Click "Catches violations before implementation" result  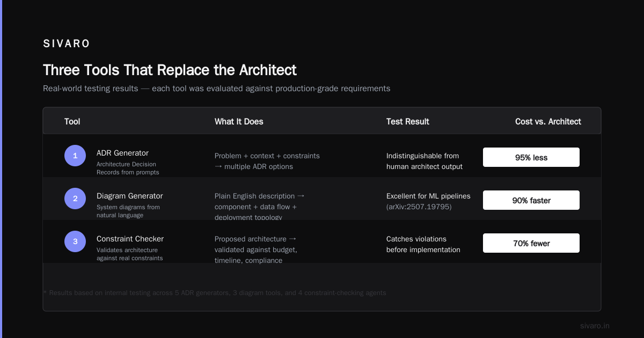tap(423, 244)
